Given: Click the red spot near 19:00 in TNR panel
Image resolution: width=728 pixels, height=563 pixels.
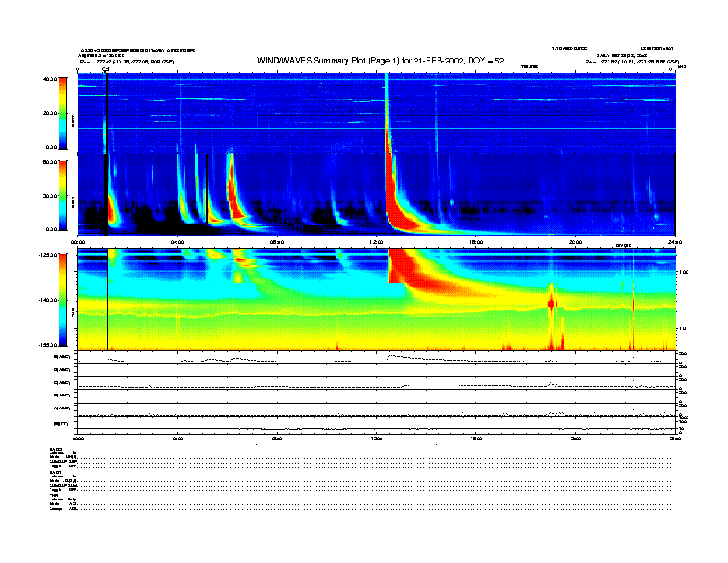Looking at the screenshot, I should [552, 304].
